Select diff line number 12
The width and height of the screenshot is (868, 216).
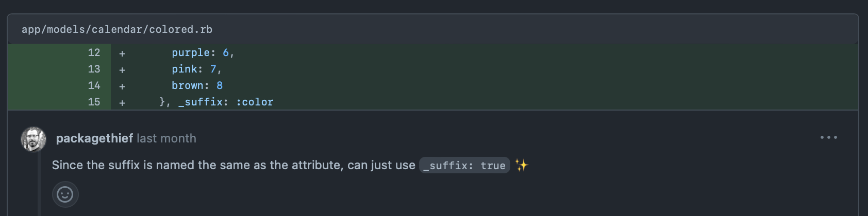click(94, 52)
